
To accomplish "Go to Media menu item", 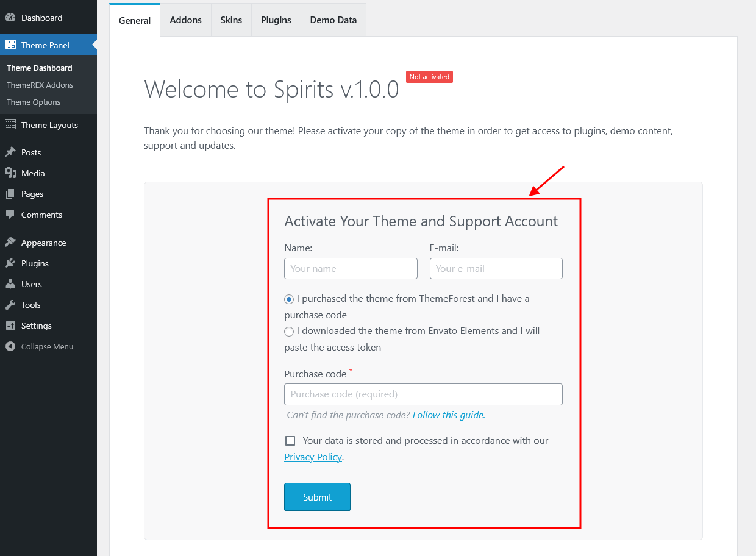I will coord(48,173).
